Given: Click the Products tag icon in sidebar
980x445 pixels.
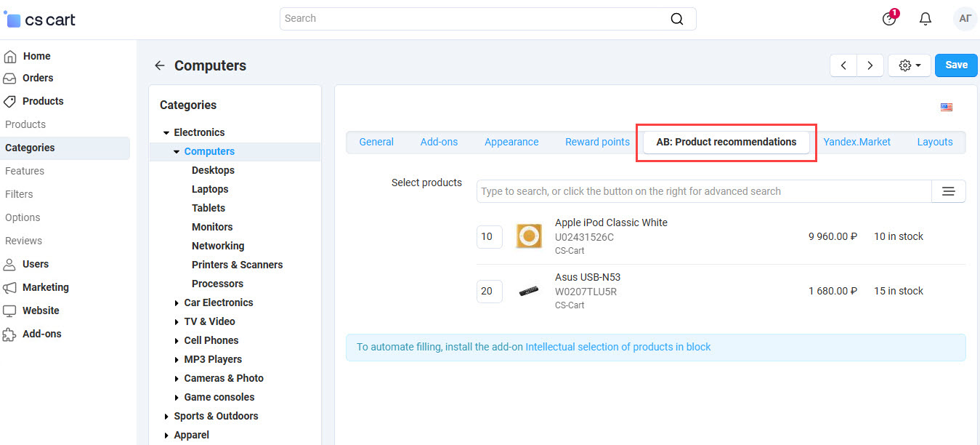Looking at the screenshot, I should point(10,101).
